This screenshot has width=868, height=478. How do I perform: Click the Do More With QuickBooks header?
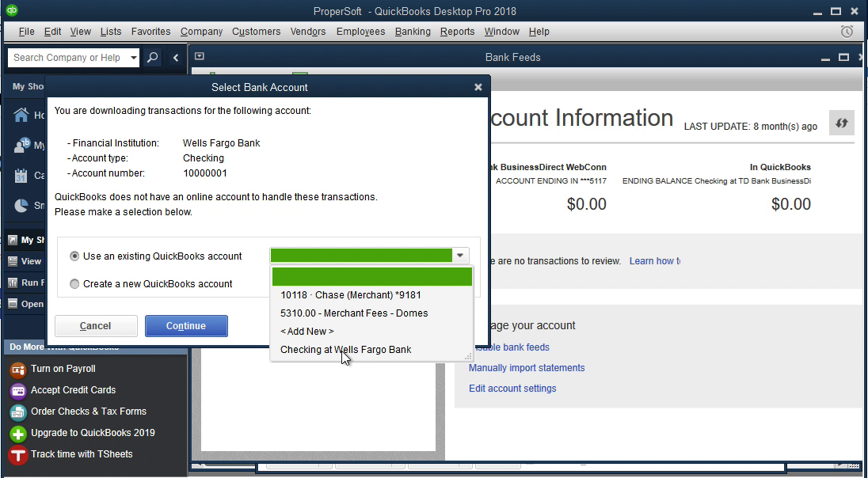[x=95, y=347]
